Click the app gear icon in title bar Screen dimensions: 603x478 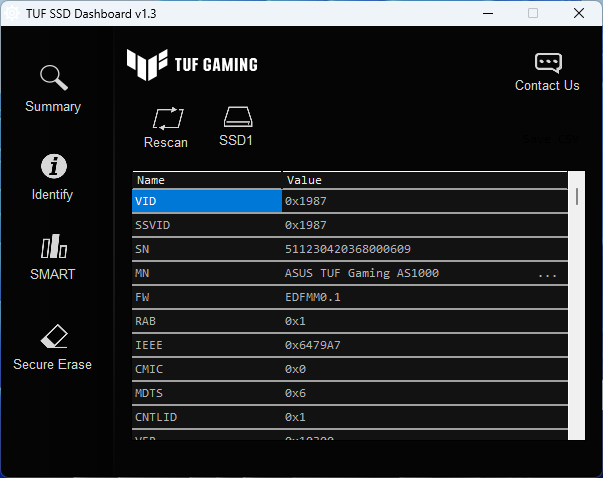coord(12,13)
